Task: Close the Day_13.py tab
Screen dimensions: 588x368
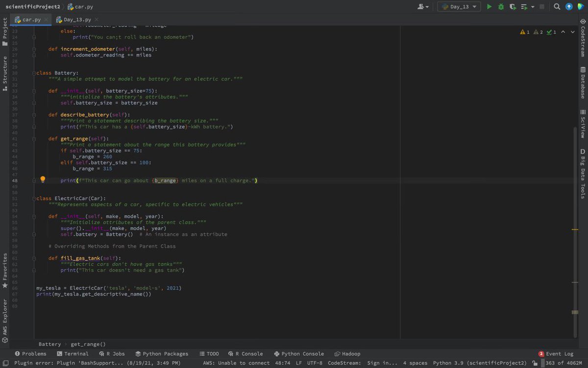Action: [x=96, y=20]
